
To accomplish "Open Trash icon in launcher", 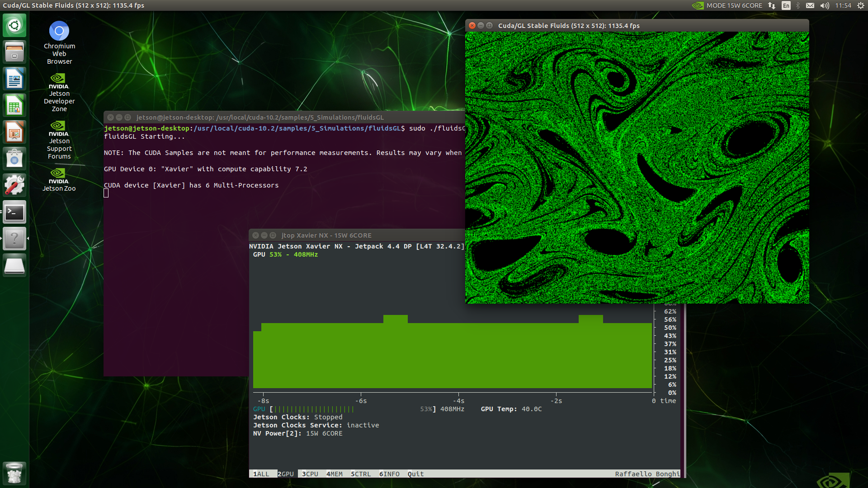I will pyautogui.click(x=14, y=473).
